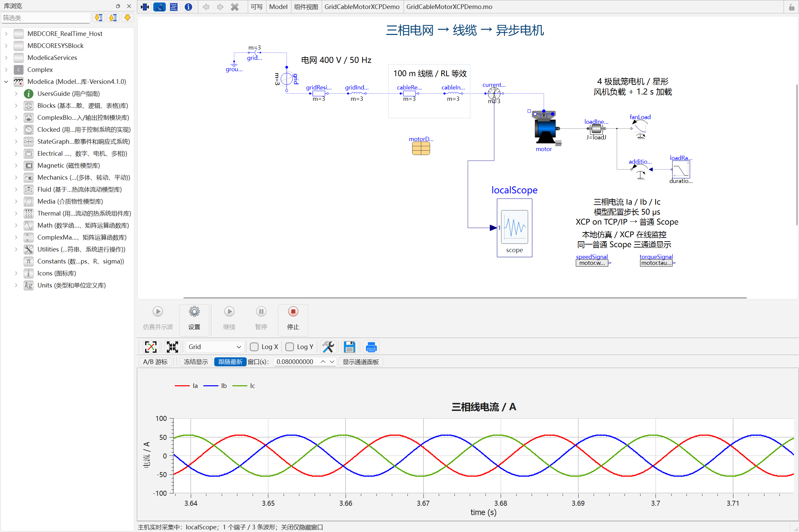The width and height of the screenshot is (799, 532).
Task: Enable the Log X checkbox
Action: 254,347
